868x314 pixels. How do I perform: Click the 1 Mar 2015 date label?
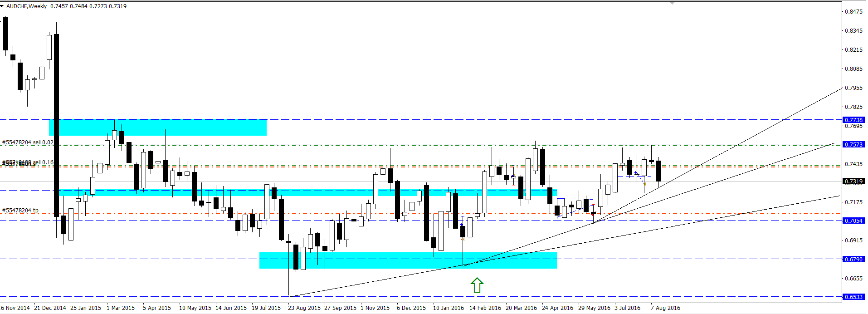coord(121,308)
